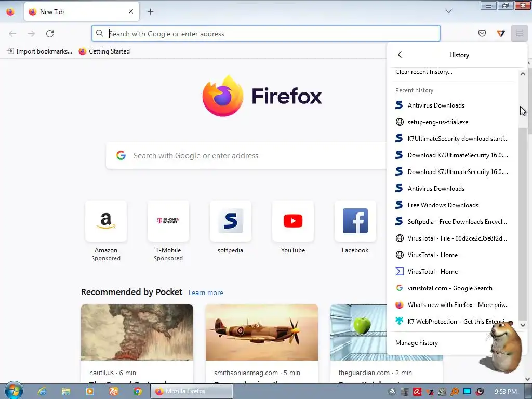Reload the current page
The height and width of the screenshot is (399, 532).
50,34
